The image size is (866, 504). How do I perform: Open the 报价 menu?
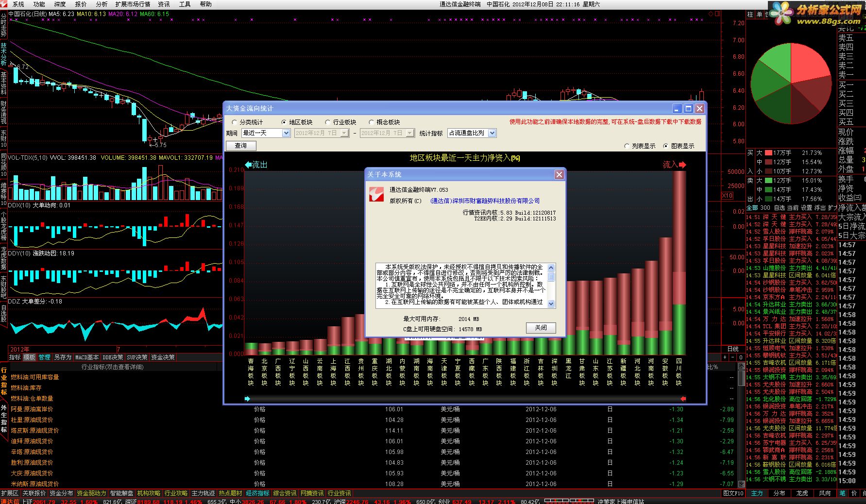81,4
